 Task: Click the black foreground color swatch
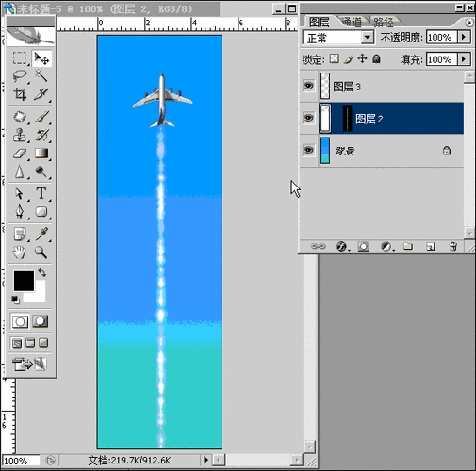24,281
